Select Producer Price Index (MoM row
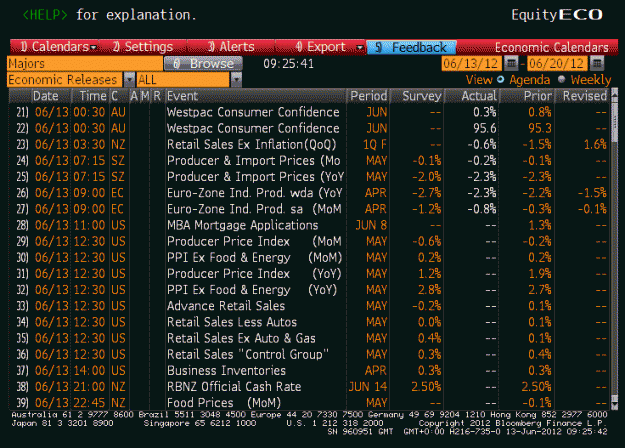The height and width of the screenshot is (448, 625). coord(309,241)
